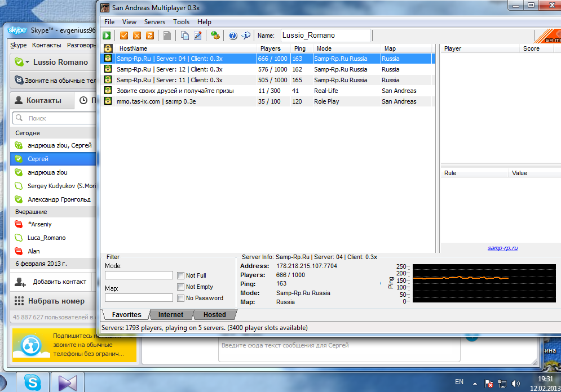The height and width of the screenshot is (392, 561).
Task: Click the blue question mark help icon
Action: tap(233, 35)
